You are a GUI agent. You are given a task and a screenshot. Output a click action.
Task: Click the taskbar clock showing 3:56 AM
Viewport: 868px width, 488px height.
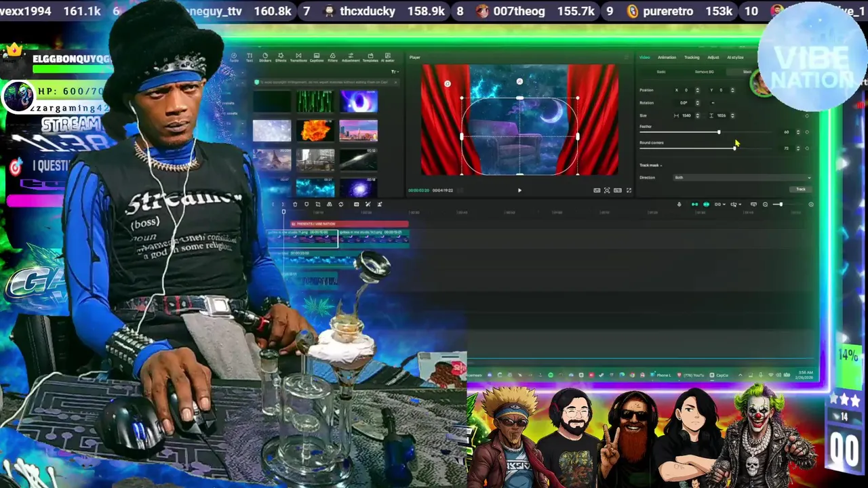point(805,374)
